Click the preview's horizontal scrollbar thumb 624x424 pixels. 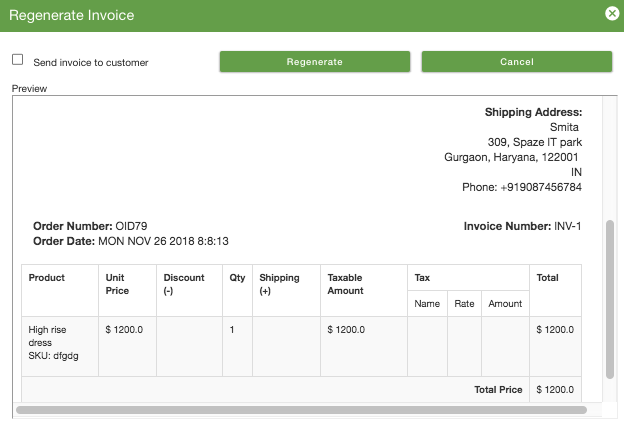[301, 410]
